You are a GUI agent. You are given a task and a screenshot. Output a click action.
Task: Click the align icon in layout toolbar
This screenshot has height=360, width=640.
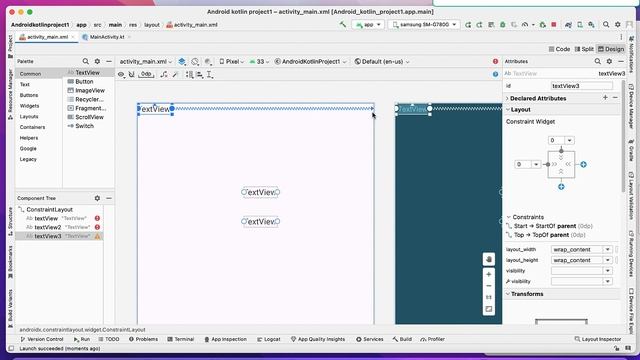[x=200, y=74]
